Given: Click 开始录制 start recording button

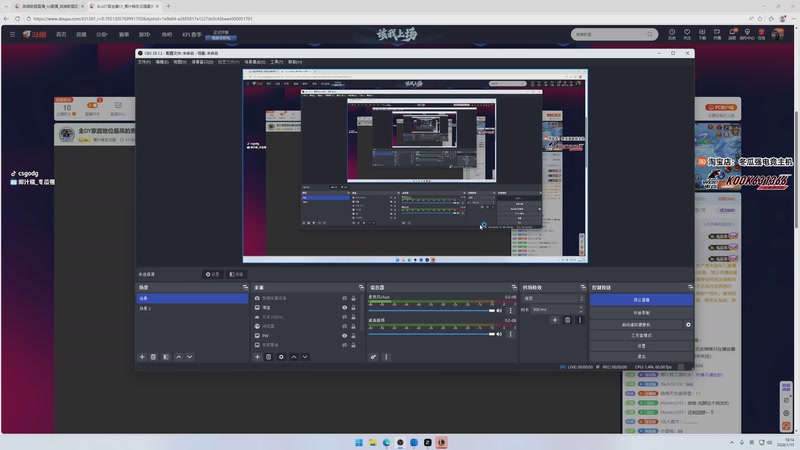Looking at the screenshot, I should click(641, 313).
